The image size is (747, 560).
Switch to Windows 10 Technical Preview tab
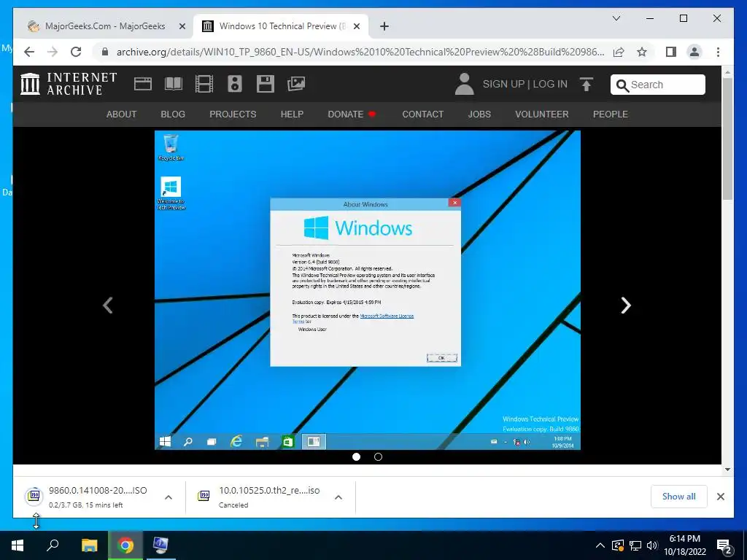click(280, 26)
